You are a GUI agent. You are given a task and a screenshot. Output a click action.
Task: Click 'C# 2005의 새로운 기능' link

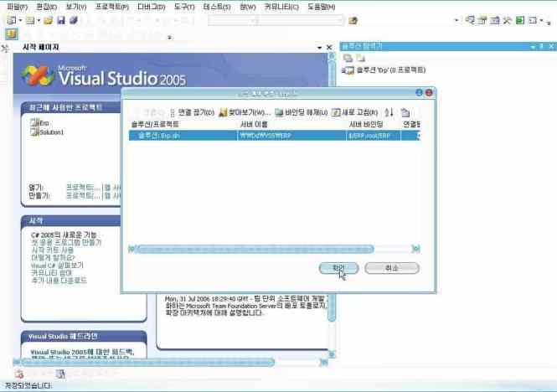pos(64,235)
